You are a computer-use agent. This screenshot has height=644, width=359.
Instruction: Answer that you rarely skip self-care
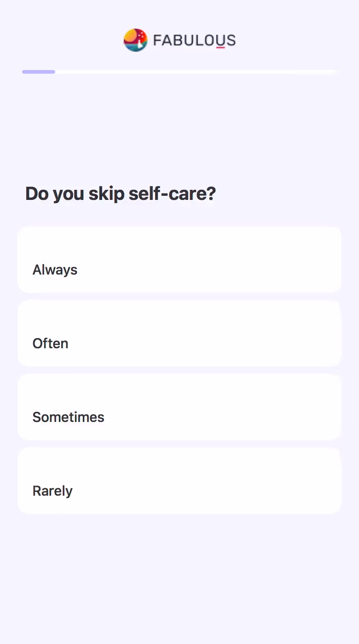179,480
